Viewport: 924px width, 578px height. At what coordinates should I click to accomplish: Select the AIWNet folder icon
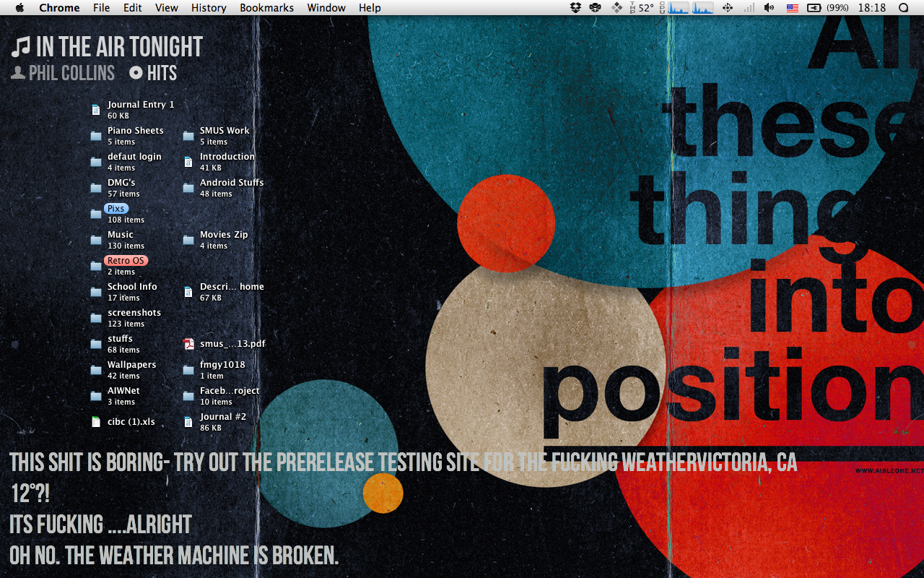tap(95, 396)
